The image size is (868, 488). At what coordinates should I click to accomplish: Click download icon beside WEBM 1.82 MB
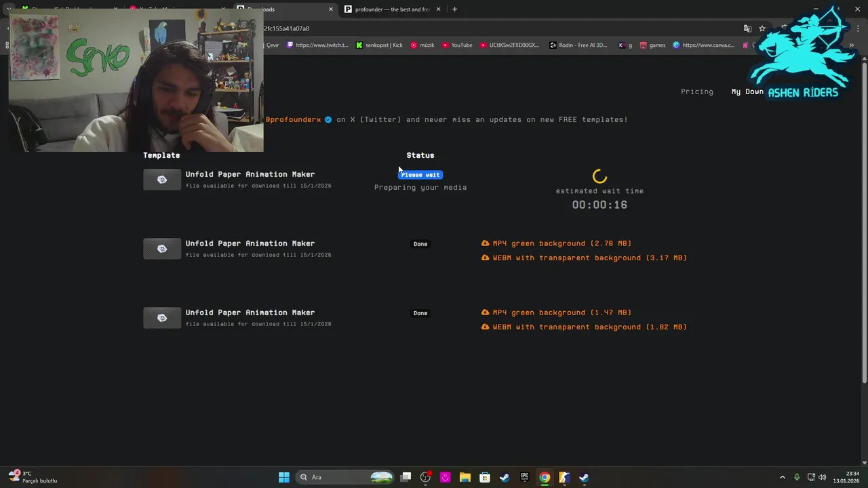click(x=485, y=327)
